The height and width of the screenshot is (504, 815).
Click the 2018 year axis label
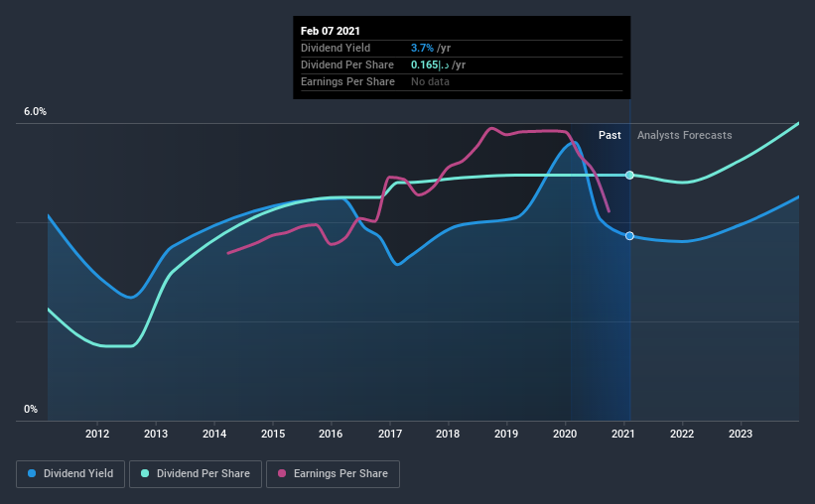(448, 434)
